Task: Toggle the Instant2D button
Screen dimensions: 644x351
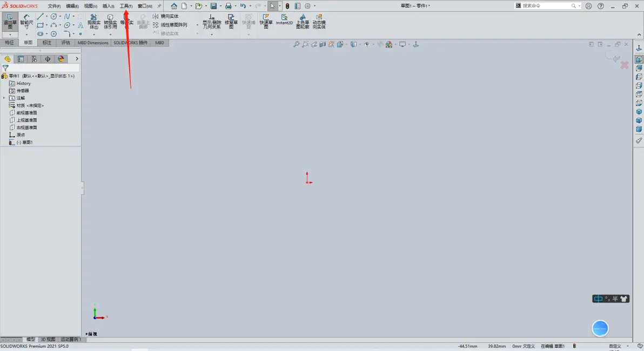Action: (x=284, y=19)
